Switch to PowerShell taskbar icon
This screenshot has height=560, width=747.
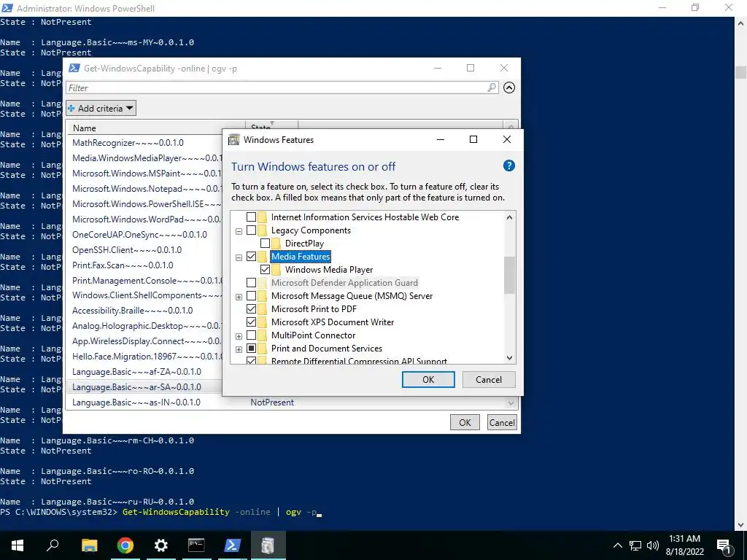pos(232,545)
